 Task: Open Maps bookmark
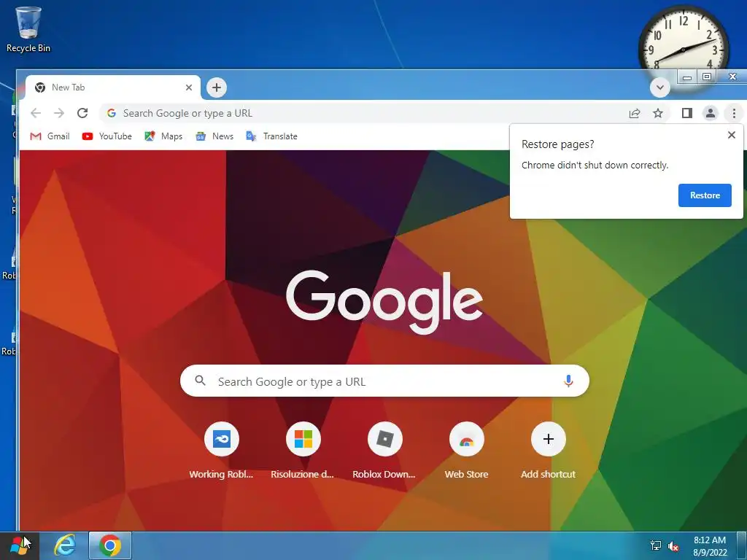[x=163, y=136]
